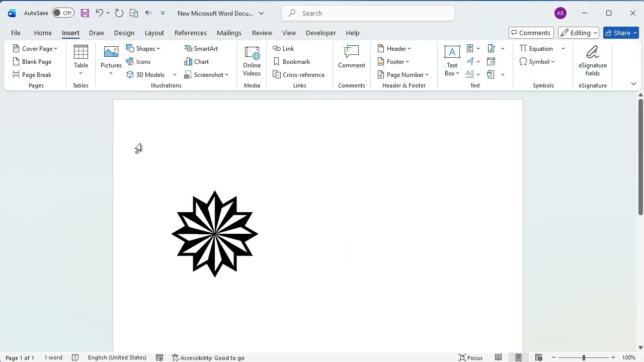Expand the Page Number dropdown
This screenshot has width=644, height=362.
pos(427,75)
